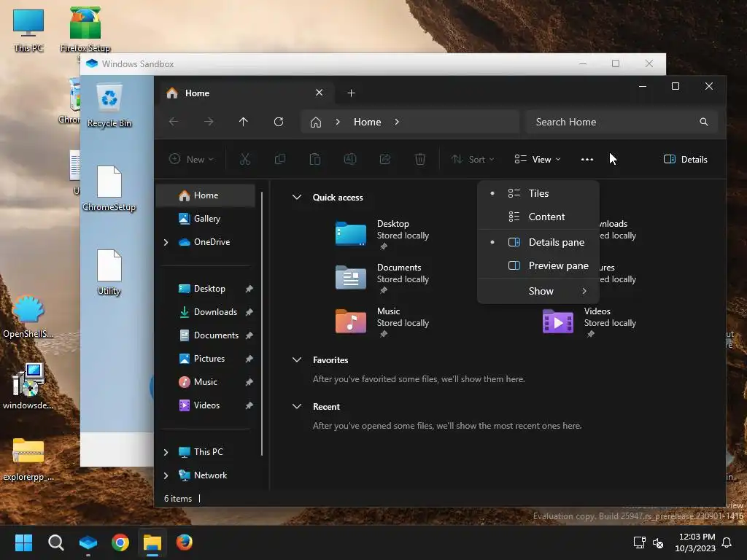This screenshot has height=560, width=747.
Task: Click pin icon next to Pictures in sidebar
Action: click(x=249, y=359)
